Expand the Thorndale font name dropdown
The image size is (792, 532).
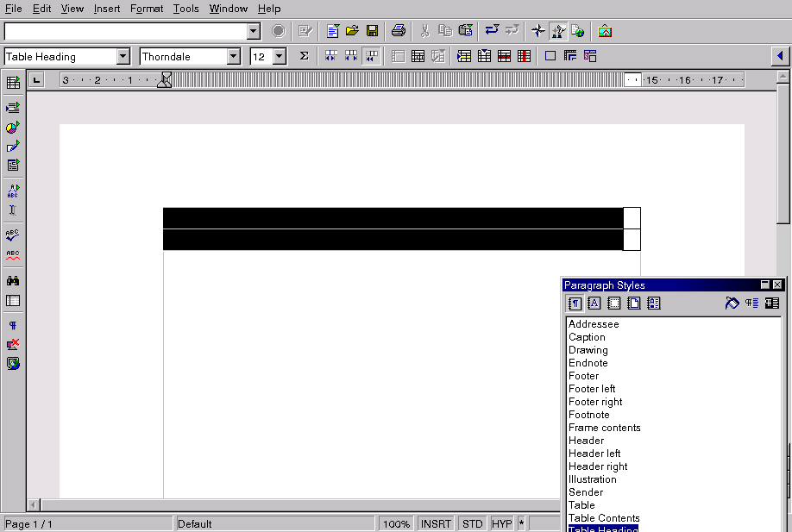[233, 57]
